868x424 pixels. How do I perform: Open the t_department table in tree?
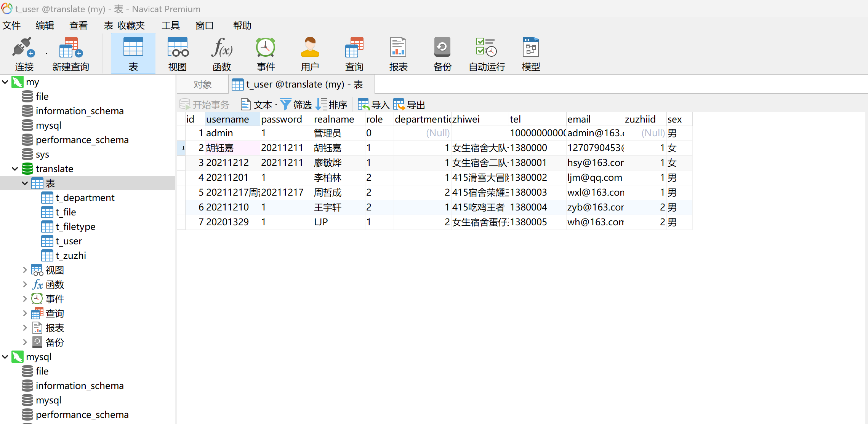pyautogui.click(x=85, y=198)
